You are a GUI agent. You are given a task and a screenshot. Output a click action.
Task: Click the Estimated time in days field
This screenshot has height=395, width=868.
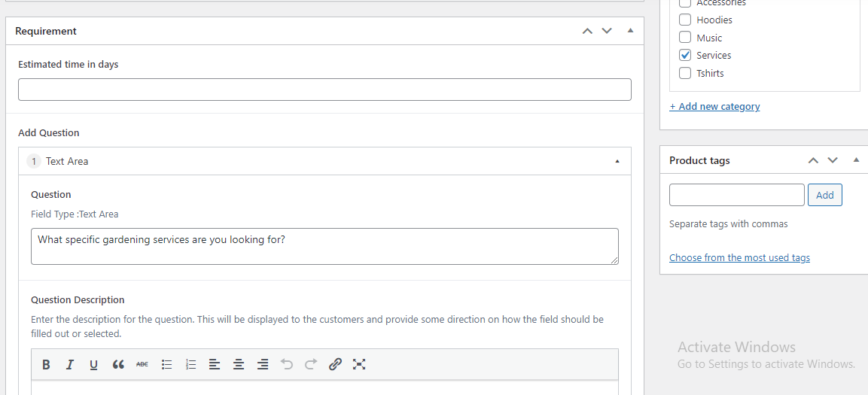point(324,90)
